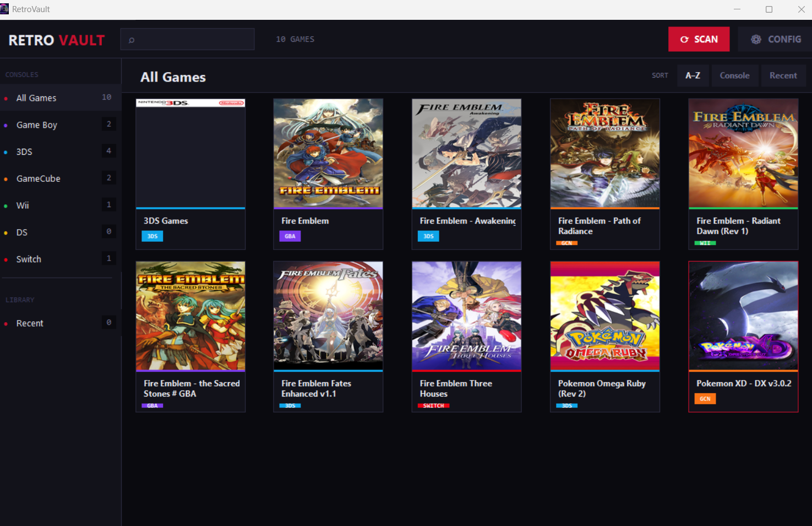
Task: Click the count badge 10 beside All Games
Action: 107,97
